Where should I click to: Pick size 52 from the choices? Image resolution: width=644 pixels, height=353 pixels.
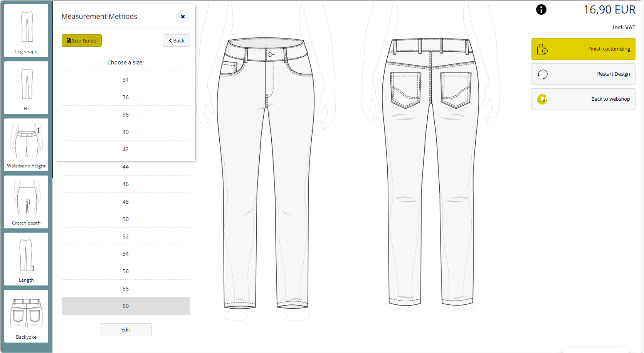click(x=126, y=236)
